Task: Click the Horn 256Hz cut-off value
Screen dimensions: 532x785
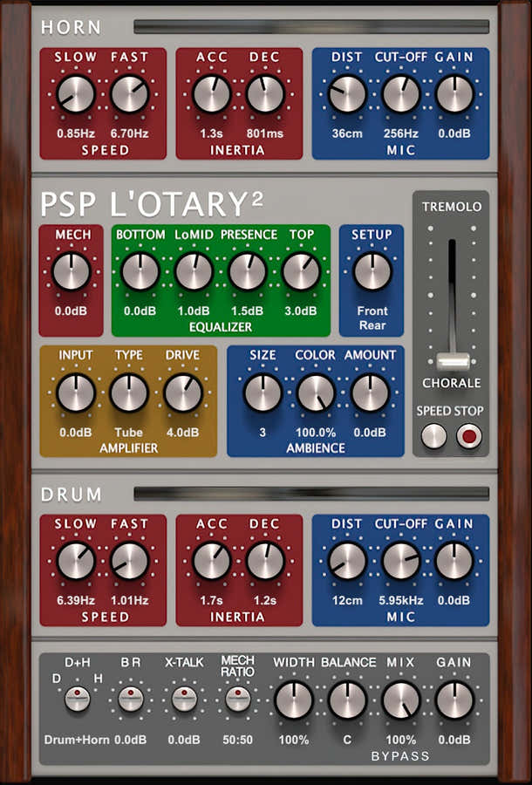Action: (400, 133)
